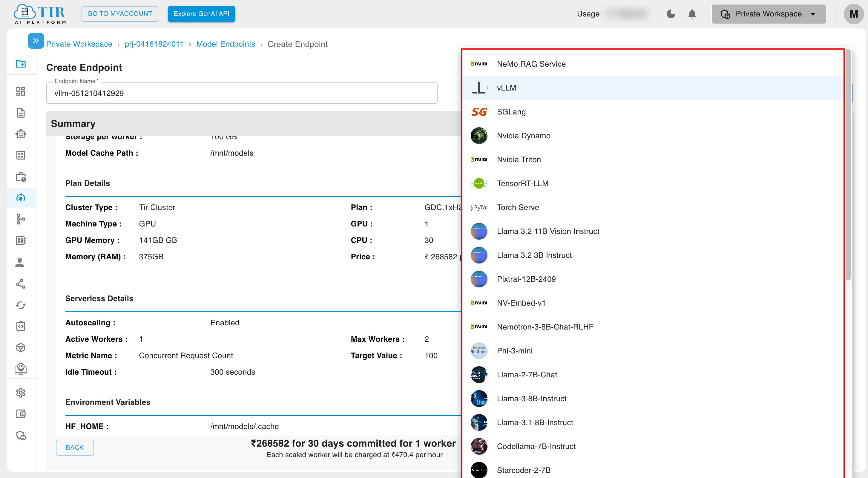Select vLLM framework option
The width and height of the screenshot is (868, 478).
[x=652, y=88]
